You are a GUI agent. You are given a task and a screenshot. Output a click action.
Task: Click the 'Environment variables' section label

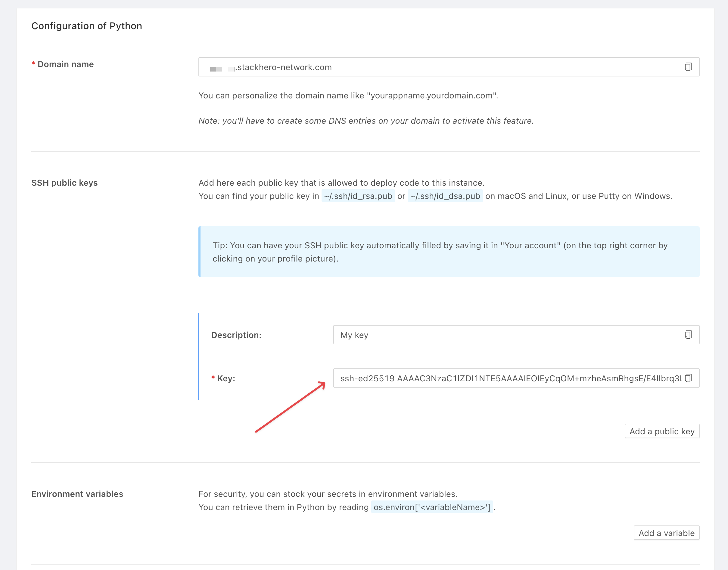pos(77,494)
